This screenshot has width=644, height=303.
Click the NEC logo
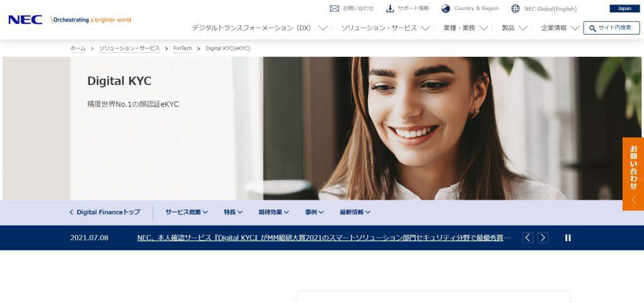25,20
